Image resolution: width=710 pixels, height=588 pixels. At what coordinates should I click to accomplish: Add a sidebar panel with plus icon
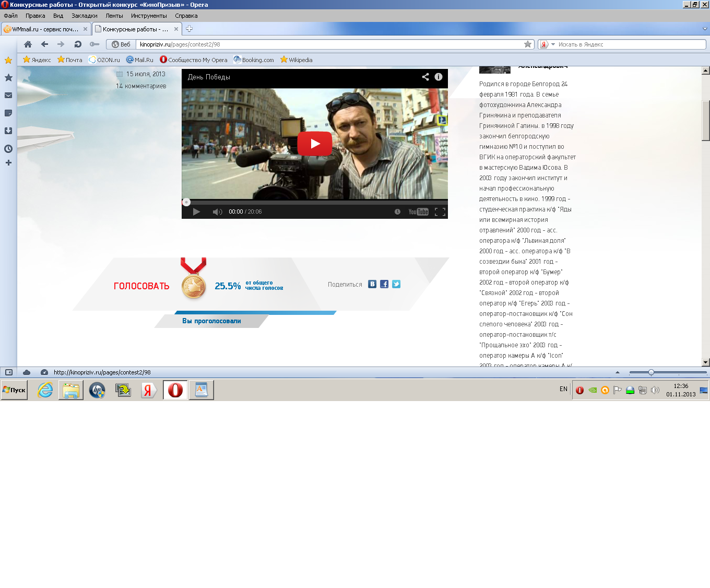click(8, 163)
